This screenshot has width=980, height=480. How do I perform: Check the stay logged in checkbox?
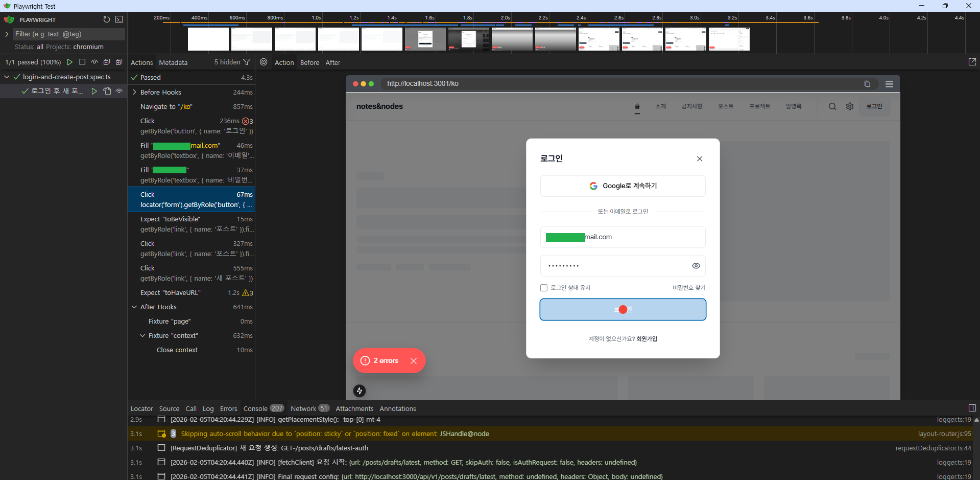[544, 288]
